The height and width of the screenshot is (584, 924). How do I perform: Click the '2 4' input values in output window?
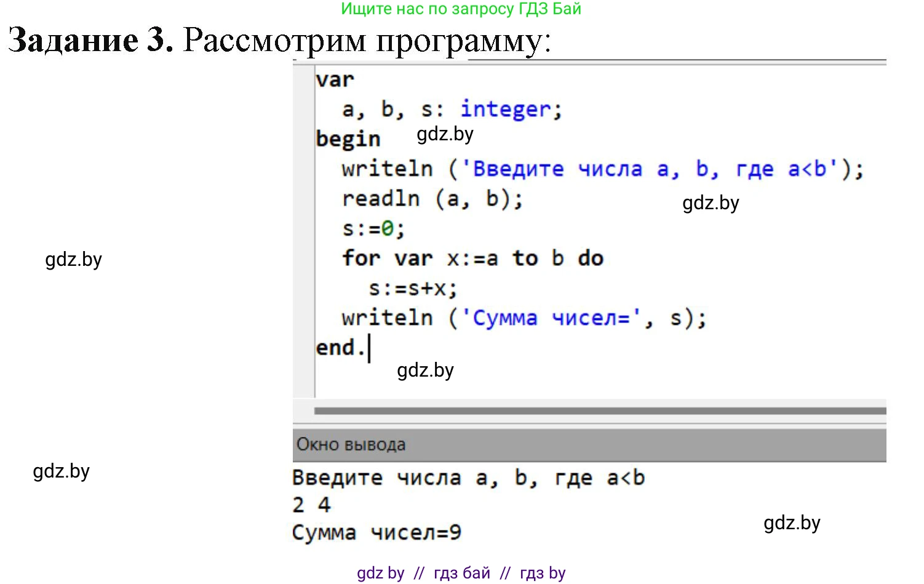[311, 504]
